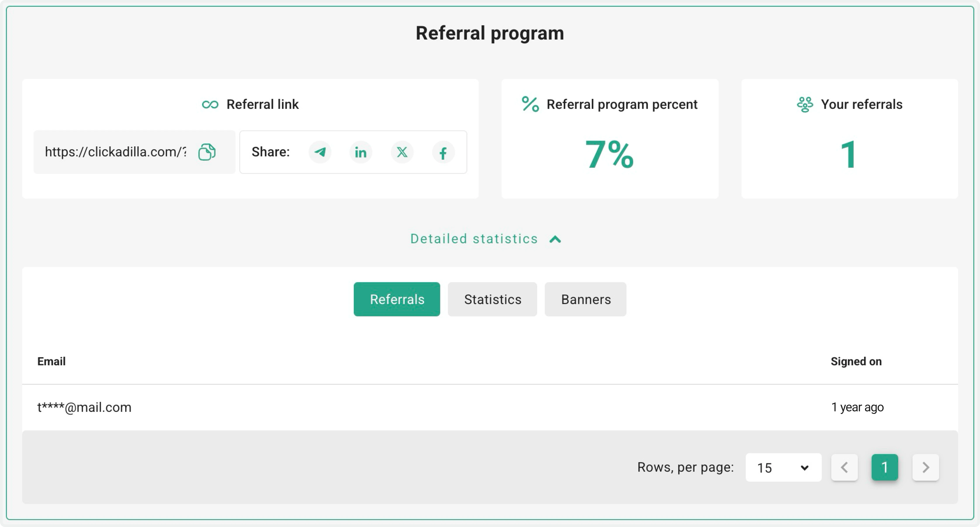Click the page 1 pagination button
This screenshot has height=527, width=980.
(885, 467)
